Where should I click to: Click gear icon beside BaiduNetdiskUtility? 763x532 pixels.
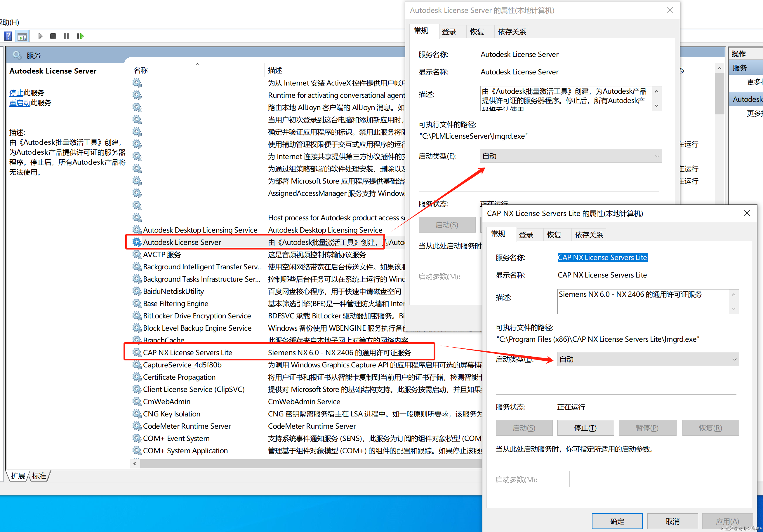point(137,291)
